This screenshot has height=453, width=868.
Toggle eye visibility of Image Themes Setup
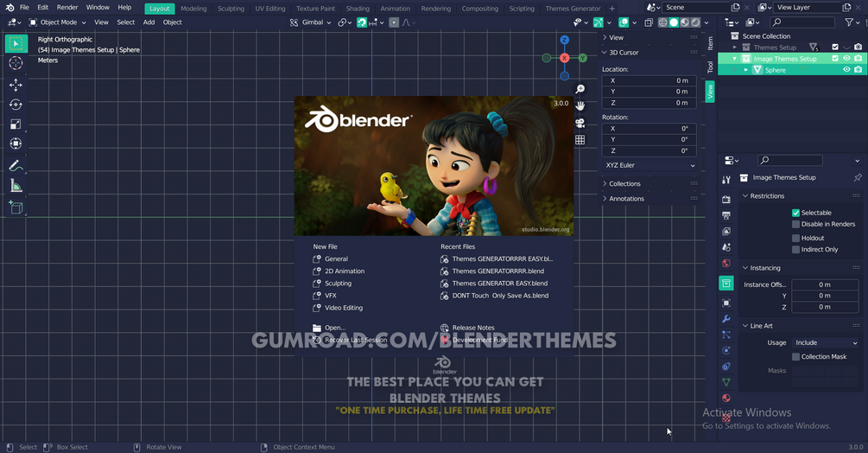(846, 58)
